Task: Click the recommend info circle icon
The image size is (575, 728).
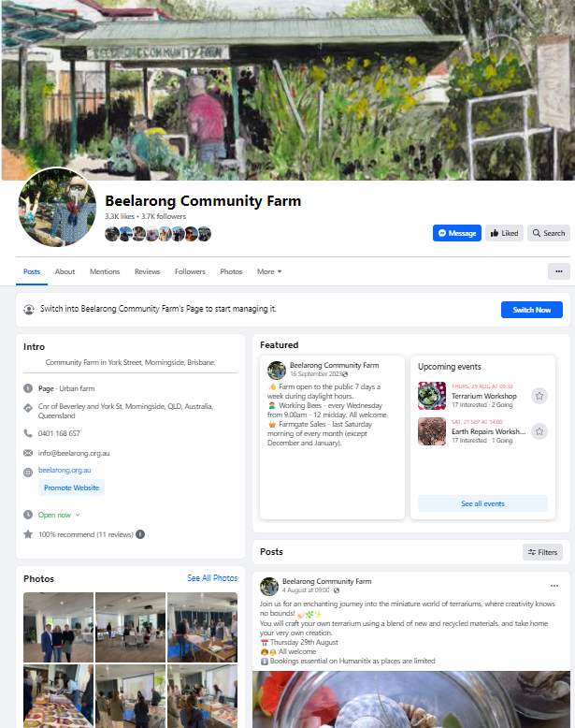Action: [140, 534]
